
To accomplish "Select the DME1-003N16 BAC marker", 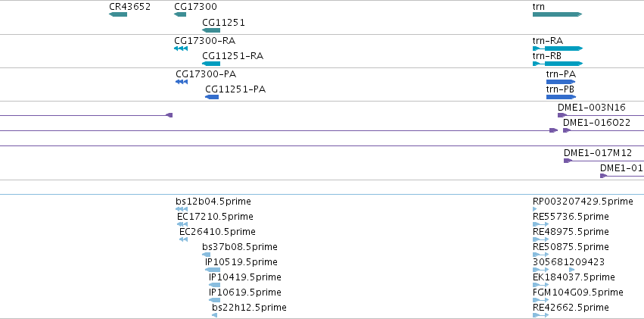I will (x=562, y=115).
